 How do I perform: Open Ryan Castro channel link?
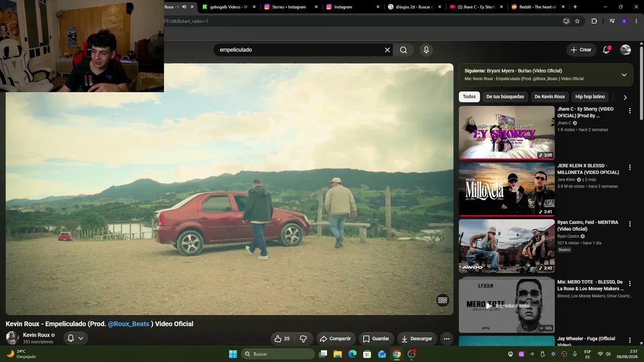click(568, 236)
